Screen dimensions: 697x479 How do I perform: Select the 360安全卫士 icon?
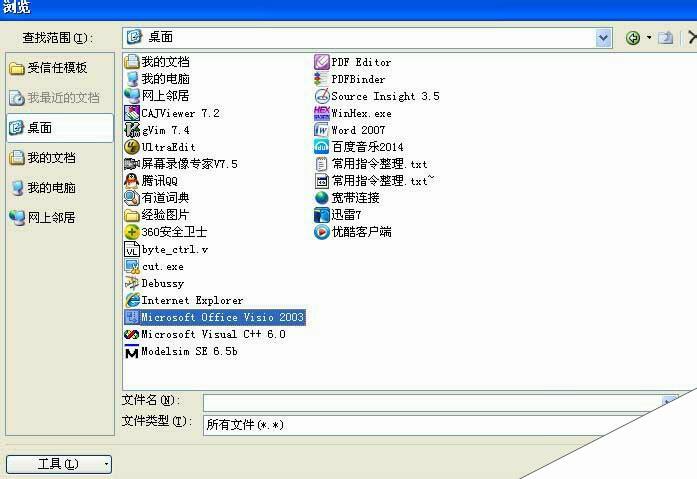pos(132,232)
